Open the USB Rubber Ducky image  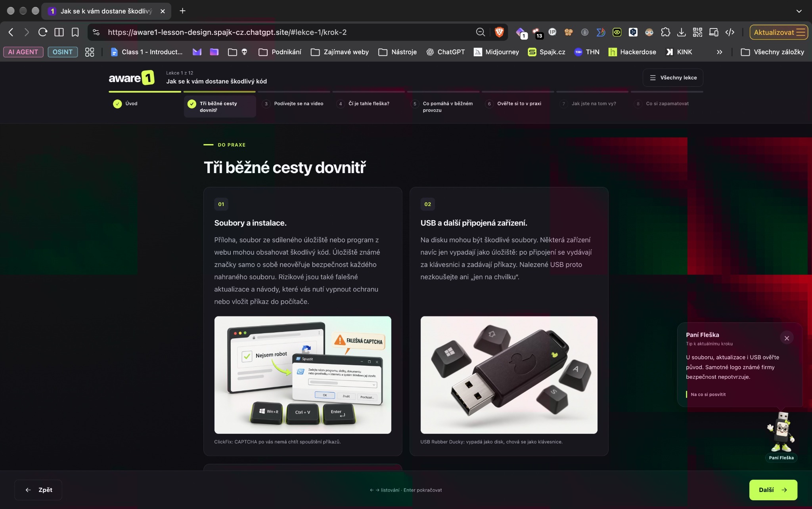[509, 375]
